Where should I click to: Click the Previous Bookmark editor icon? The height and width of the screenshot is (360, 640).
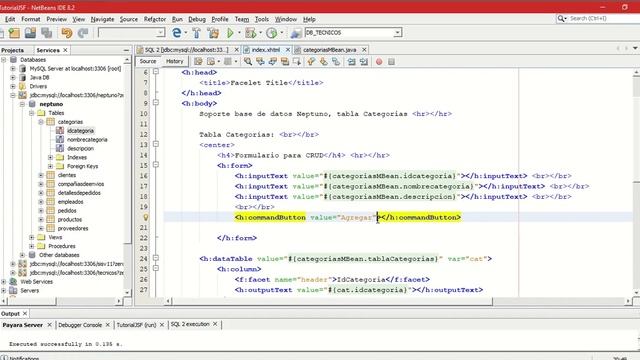(x=311, y=62)
